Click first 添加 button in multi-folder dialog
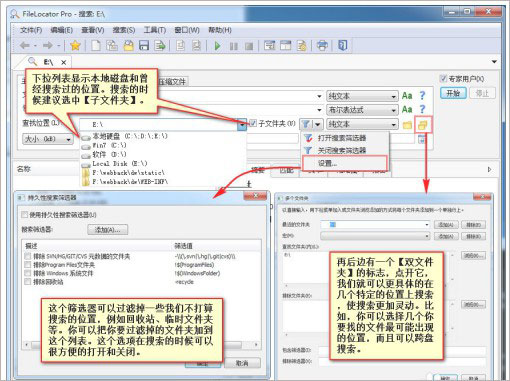 446,225
